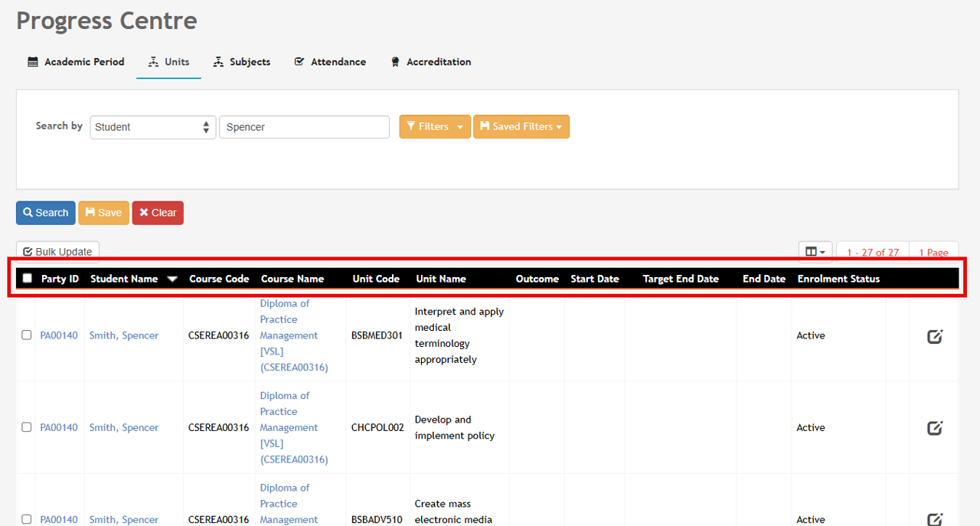The width and height of the screenshot is (980, 526).
Task: Click the Student Name sort arrow
Action: pos(172,279)
